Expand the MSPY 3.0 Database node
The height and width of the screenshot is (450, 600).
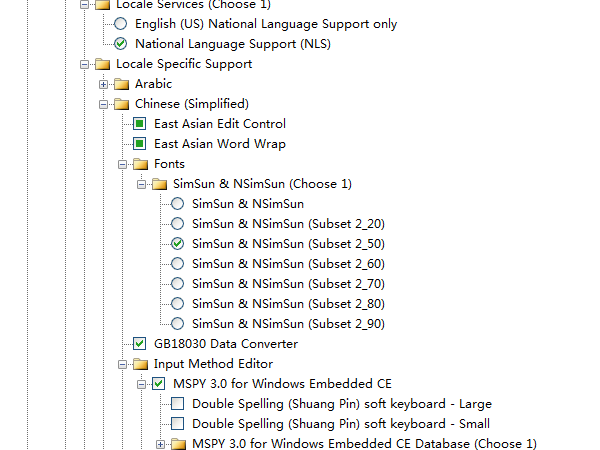coord(160,444)
